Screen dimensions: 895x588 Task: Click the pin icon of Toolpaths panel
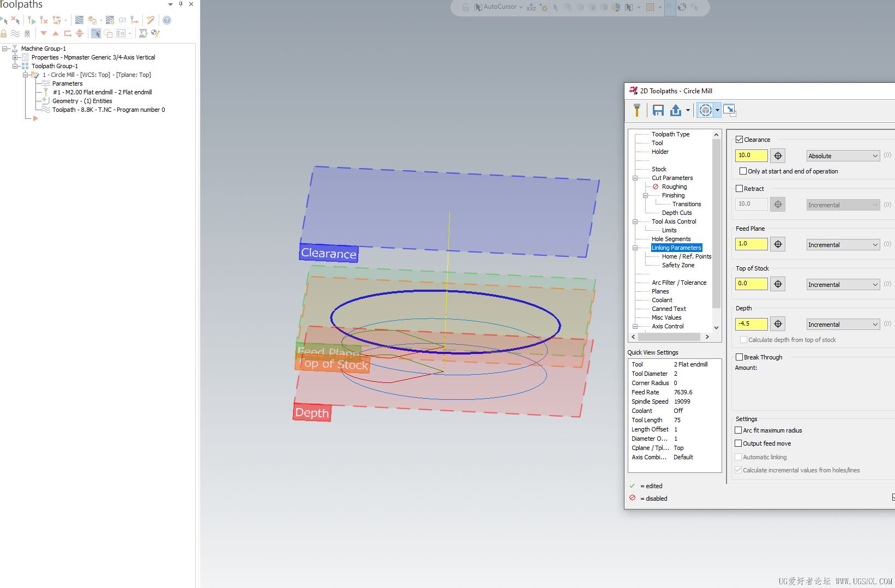pyautogui.click(x=181, y=4)
